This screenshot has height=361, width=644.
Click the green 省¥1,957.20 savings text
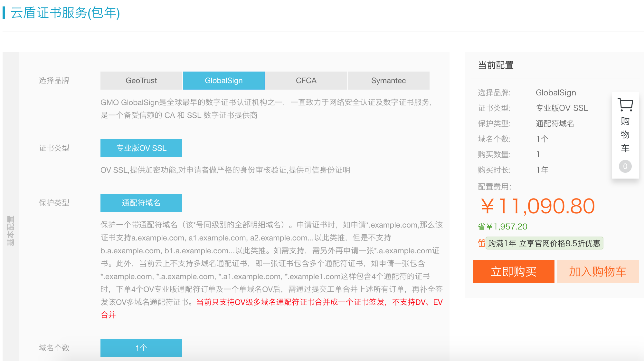click(502, 227)
